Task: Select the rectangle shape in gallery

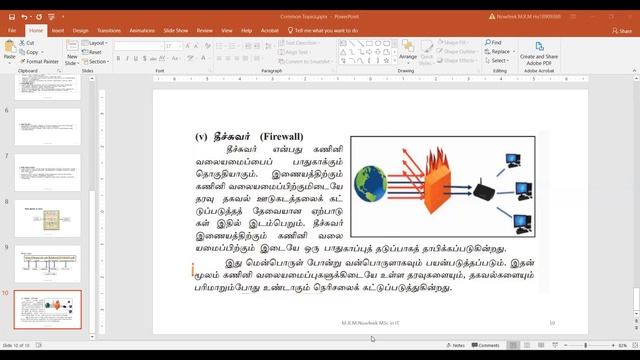Action: coord(369,43)
